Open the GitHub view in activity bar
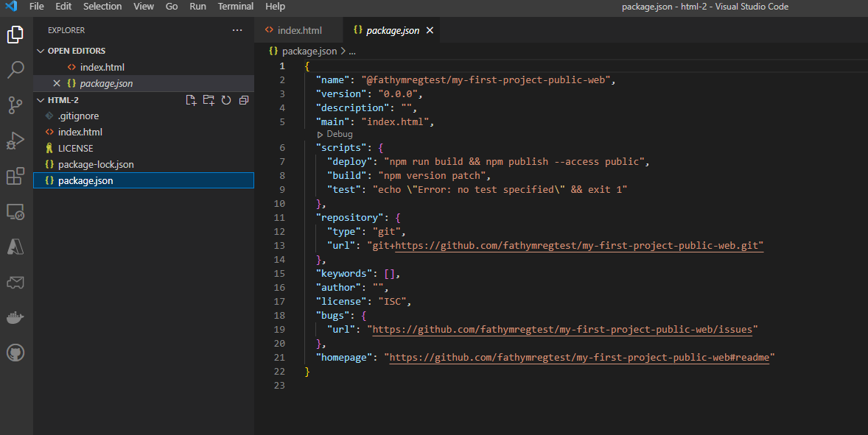 click(15, 353)
